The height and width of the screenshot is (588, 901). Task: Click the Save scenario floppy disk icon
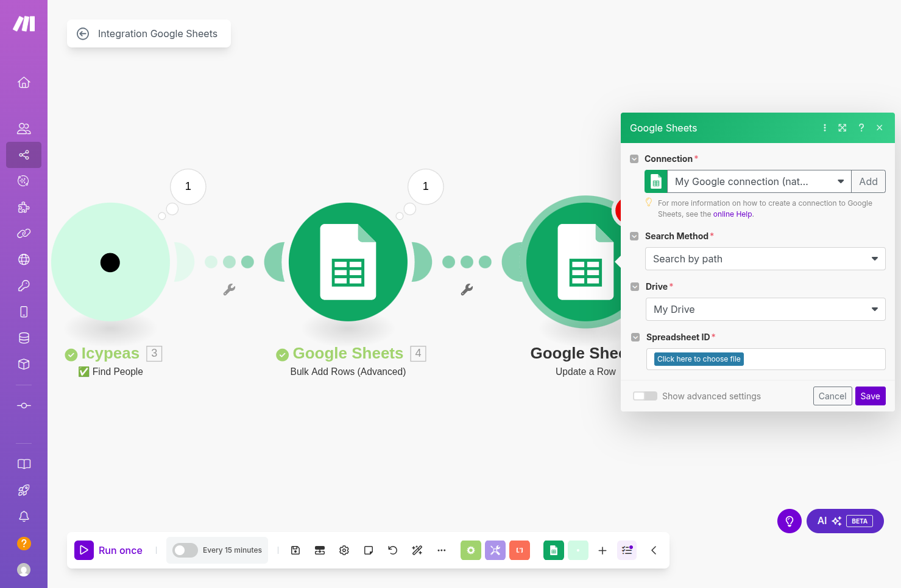tap(295, 550)
